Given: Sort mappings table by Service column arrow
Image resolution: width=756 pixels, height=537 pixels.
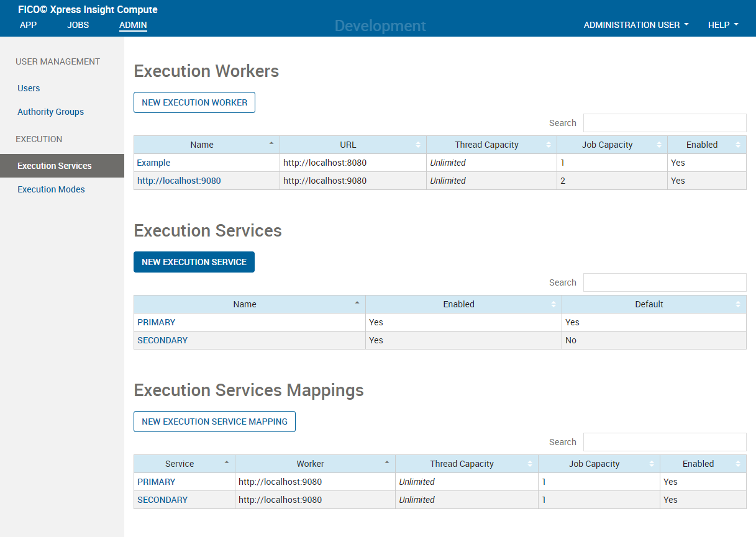Looking at the screenshot, I should click(227, 463).
